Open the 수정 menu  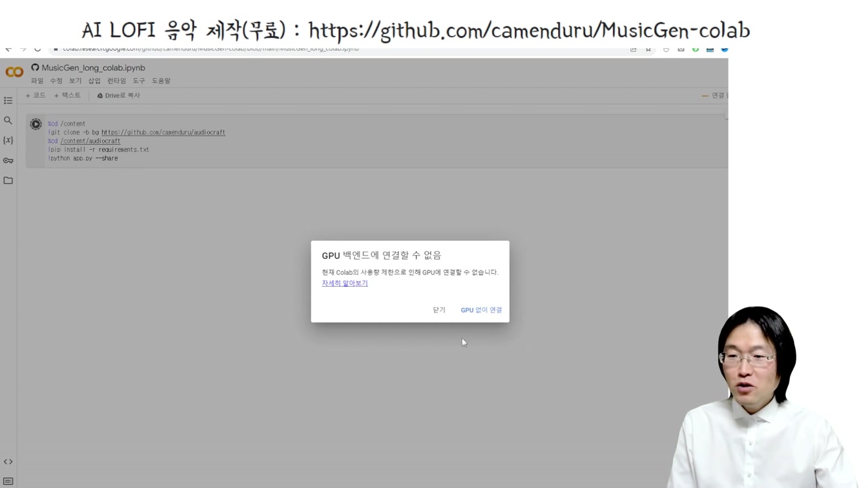(56, 81)
